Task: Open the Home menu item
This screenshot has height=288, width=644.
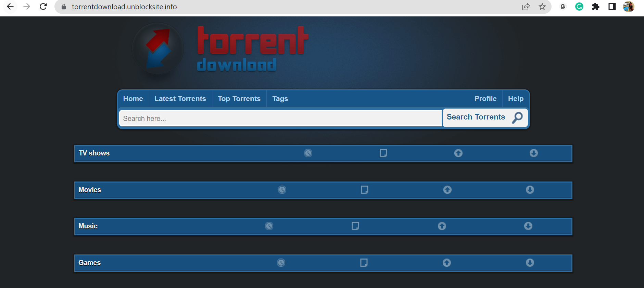Action: (x=133, y=99)
